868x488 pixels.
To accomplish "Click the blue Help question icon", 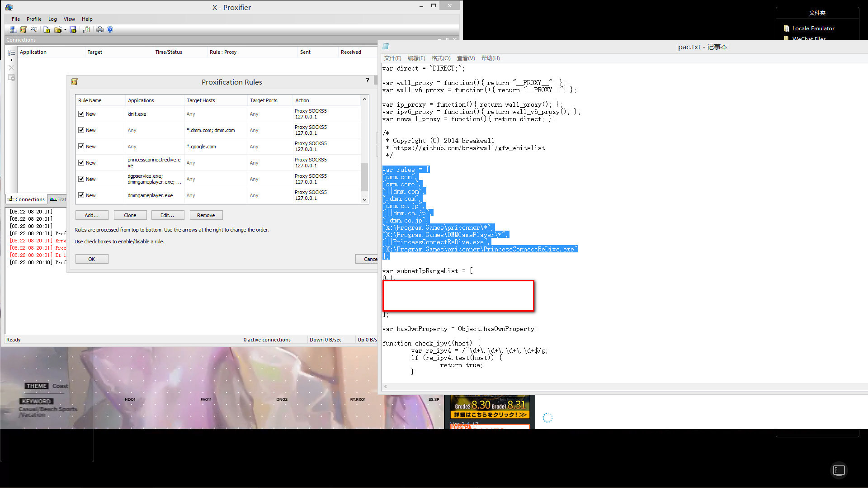I will pos(110,30).
